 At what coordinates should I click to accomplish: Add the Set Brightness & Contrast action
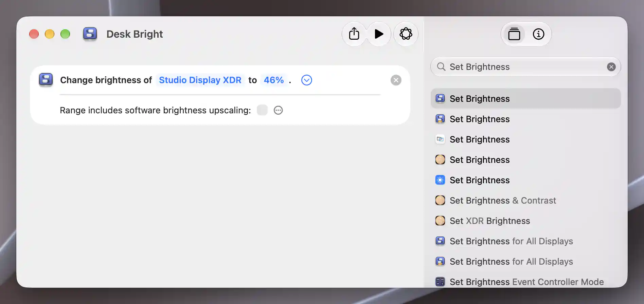click(525, 200)
